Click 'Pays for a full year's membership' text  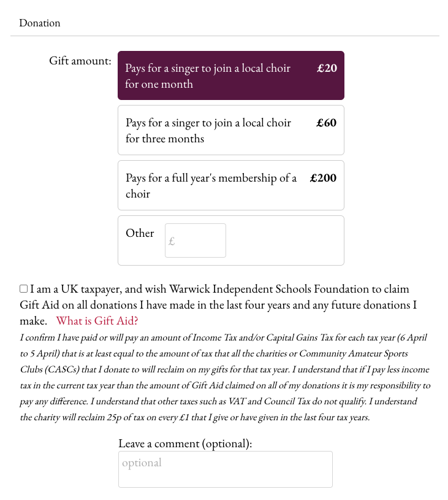coord(211,178)
